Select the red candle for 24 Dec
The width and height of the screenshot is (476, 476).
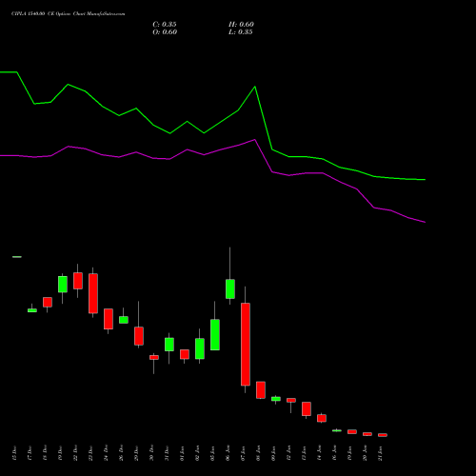109,319
